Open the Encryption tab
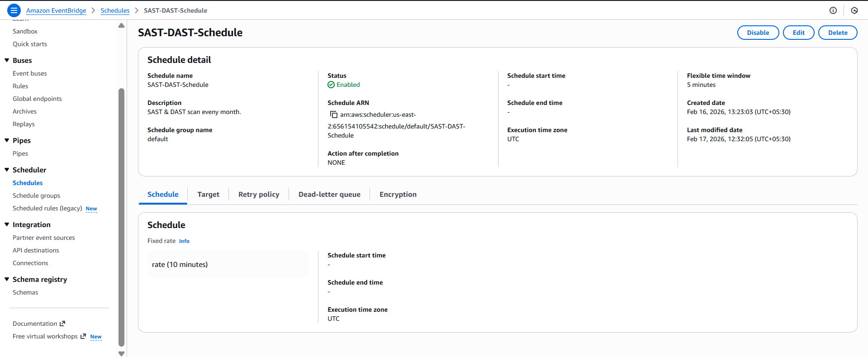Image resolution: width=868 pixels, height=357 pixels. 398,194
